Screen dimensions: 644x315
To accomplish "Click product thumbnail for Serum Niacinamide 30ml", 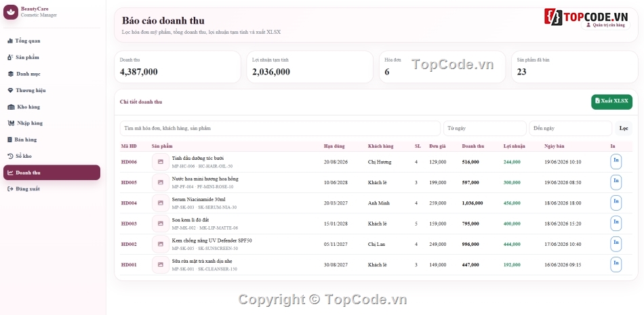I will pyautogui.click(x=161, y=203).
